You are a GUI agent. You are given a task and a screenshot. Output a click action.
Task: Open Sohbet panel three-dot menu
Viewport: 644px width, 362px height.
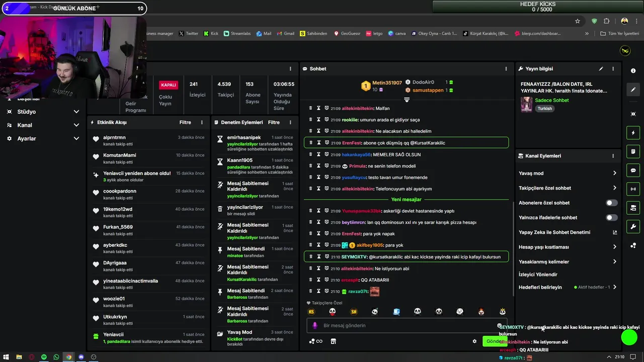click(506, 68)
